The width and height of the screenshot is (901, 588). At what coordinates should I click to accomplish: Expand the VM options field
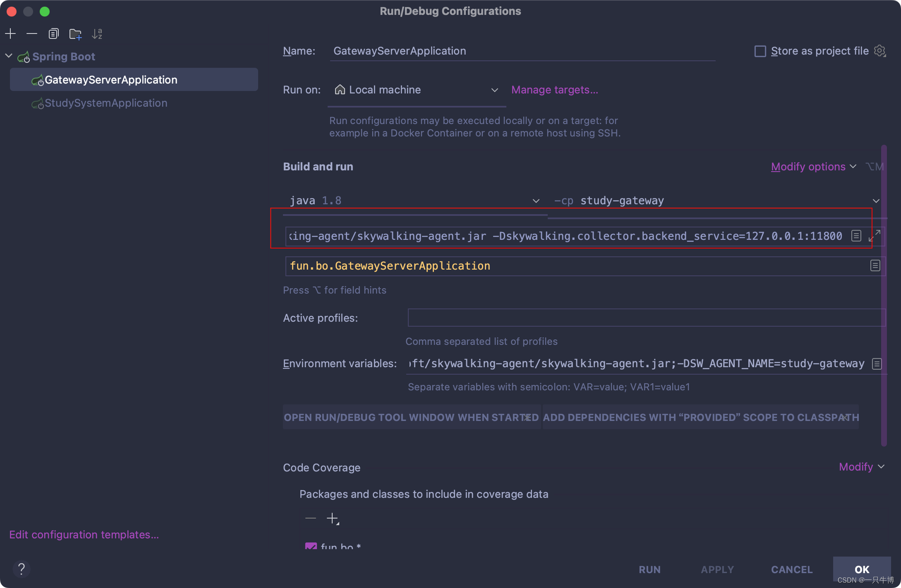click(875, 236)
